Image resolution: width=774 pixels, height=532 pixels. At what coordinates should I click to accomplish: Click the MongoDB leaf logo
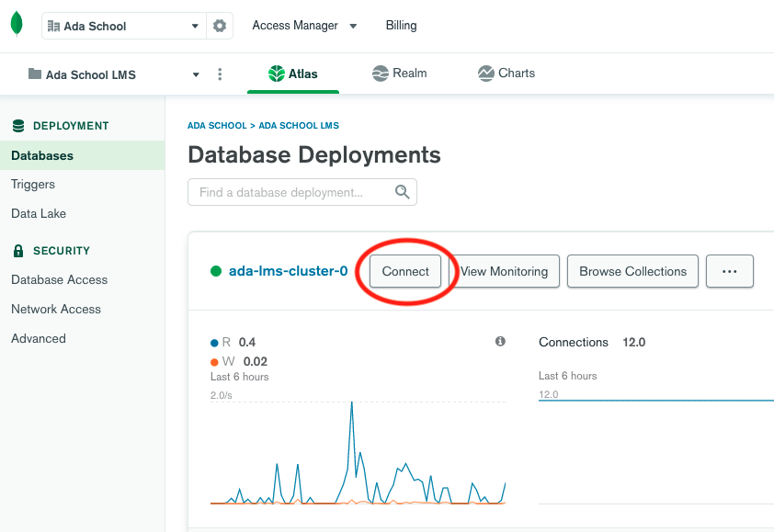point(17,24)
